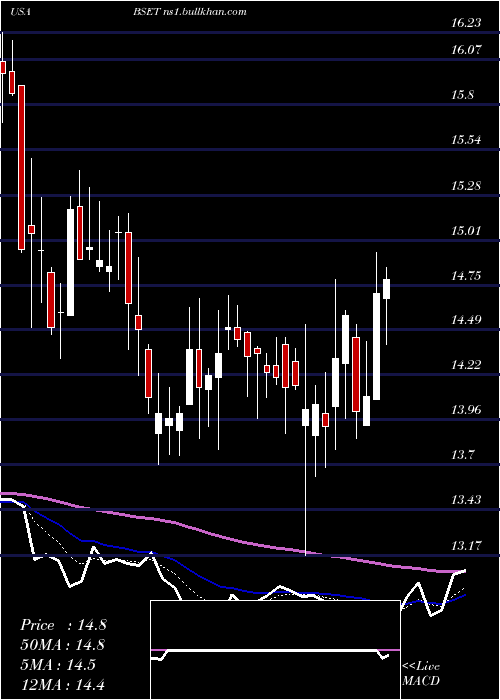Click the 14.22 price axis label
The height and width of the screenshot is (700, 500).
[466, 365]
